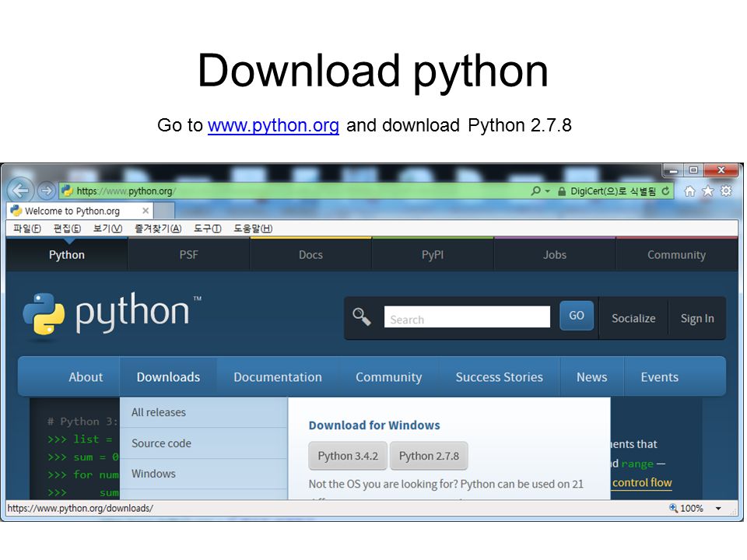Open the Downloads navigation item
747x560 pixels.
(x=168, y=376)
